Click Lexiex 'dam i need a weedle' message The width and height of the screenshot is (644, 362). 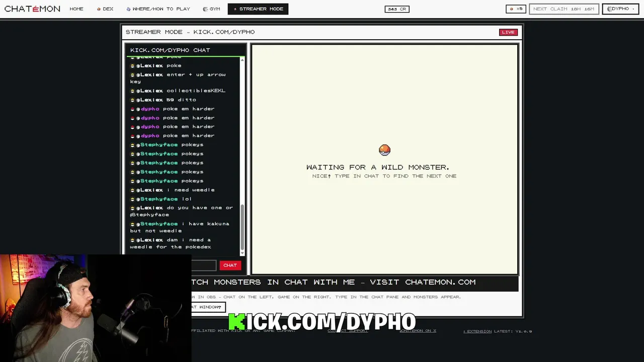pos(171,243)
